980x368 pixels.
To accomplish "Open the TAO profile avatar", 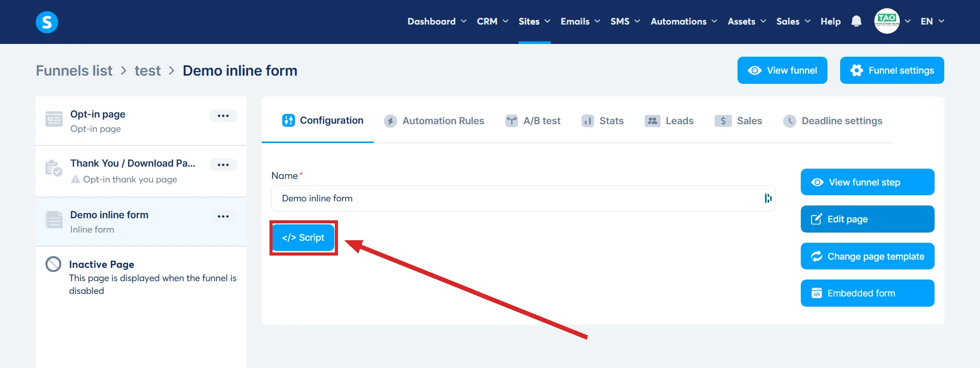I will 887,21.
